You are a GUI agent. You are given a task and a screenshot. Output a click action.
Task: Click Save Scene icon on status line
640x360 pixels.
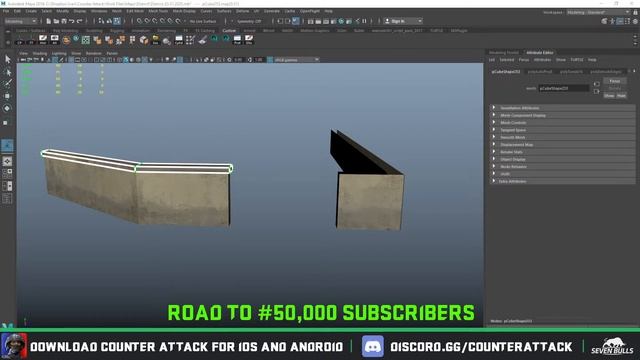click(x=64, y=21)
